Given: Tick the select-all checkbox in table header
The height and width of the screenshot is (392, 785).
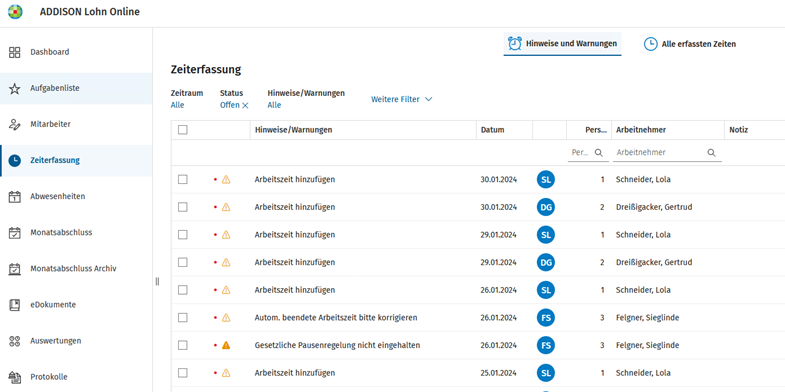Looking at the screenshot, I should pyautogui.click(x=183, y=130).
